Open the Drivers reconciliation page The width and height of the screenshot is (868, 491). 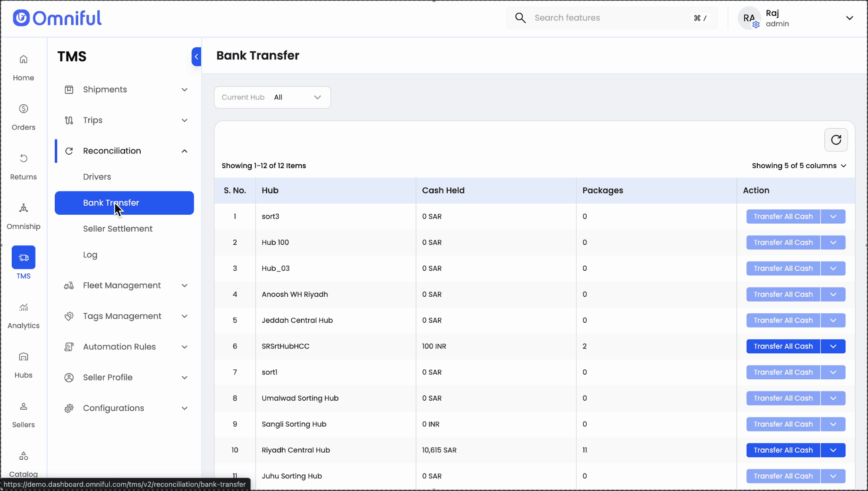tap(97, 177)
